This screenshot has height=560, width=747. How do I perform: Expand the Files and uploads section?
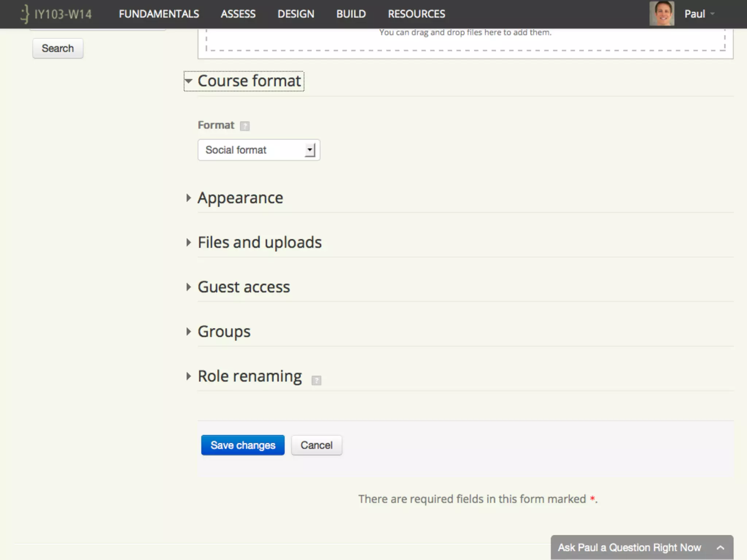[259, 242]
